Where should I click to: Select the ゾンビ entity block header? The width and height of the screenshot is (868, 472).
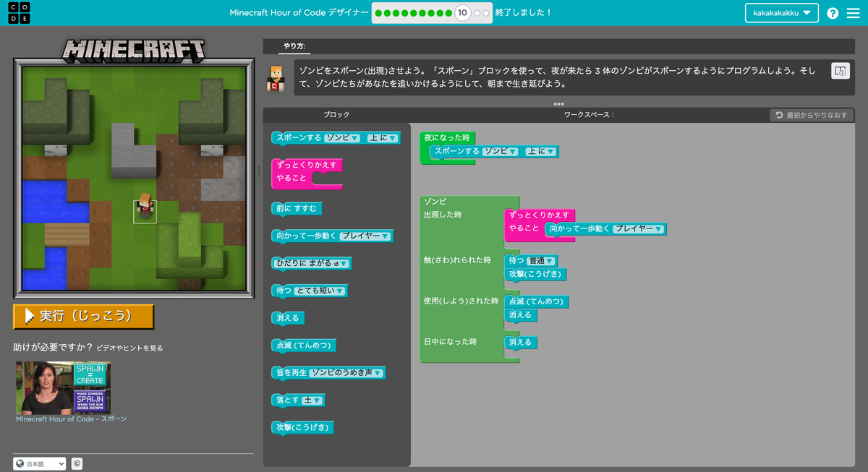click(435, 201)
